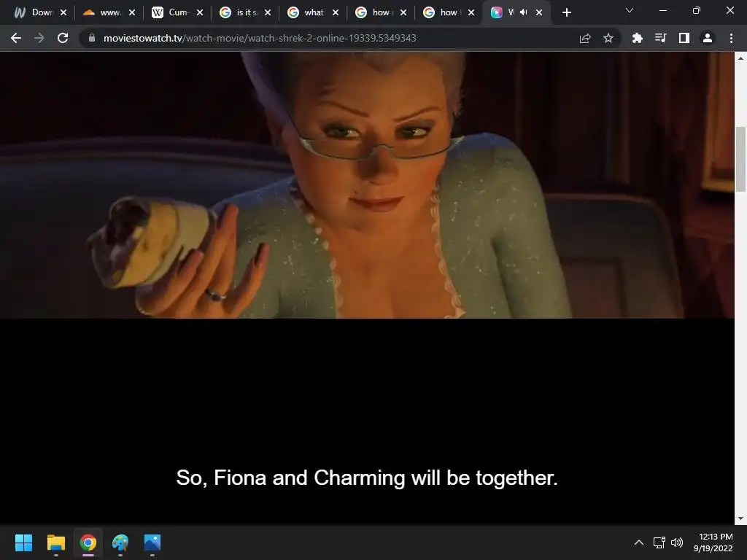Open the Paint app on taskbar
This screenshot has width=747, height=560.
(120, 542)
